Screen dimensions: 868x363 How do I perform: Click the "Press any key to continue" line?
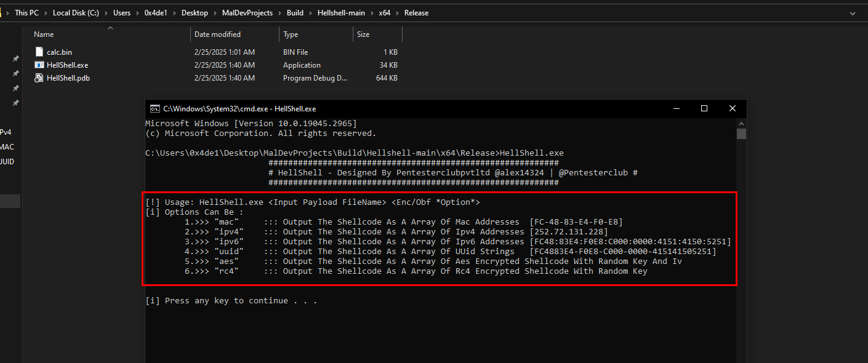[231, 301]
